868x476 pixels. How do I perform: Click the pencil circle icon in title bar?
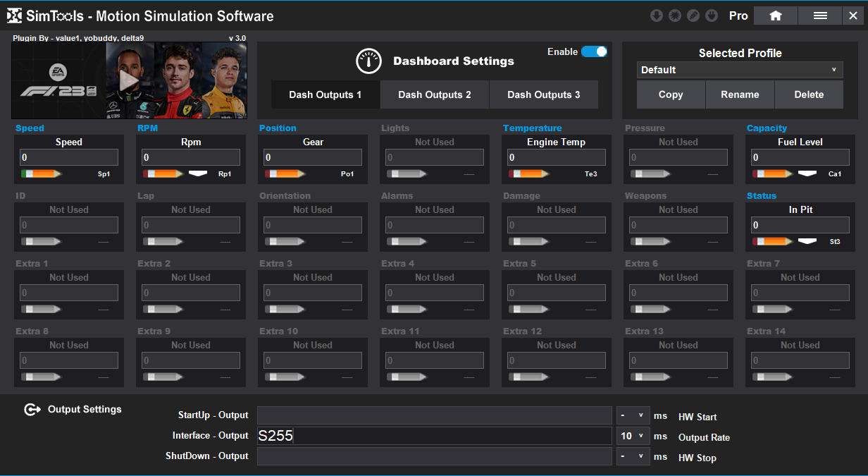[x=693, y=16]
